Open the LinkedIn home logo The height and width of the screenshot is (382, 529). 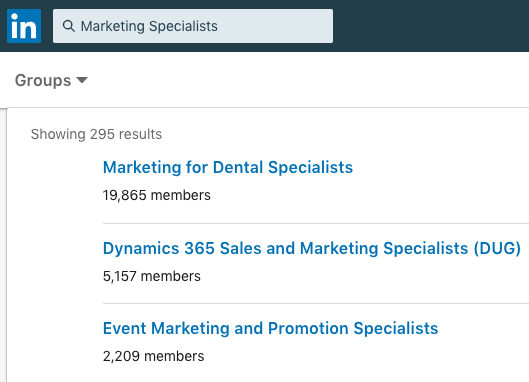[x=24, y=26]
